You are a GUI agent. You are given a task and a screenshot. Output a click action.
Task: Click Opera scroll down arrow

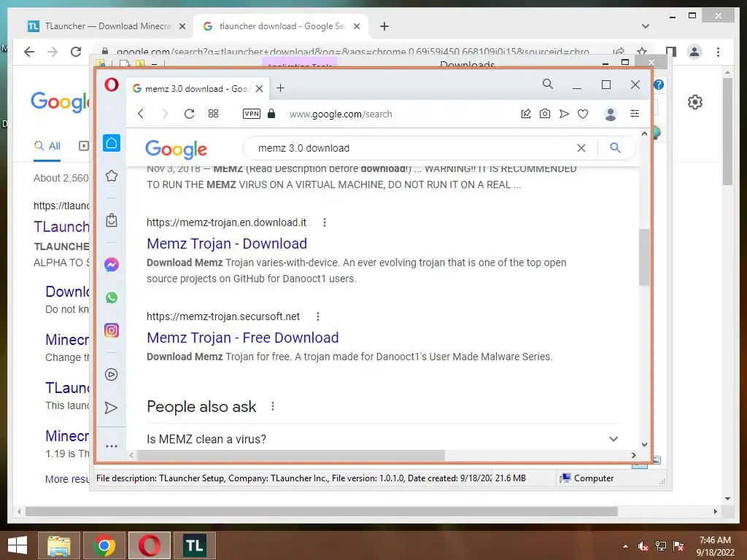[644, 444]
